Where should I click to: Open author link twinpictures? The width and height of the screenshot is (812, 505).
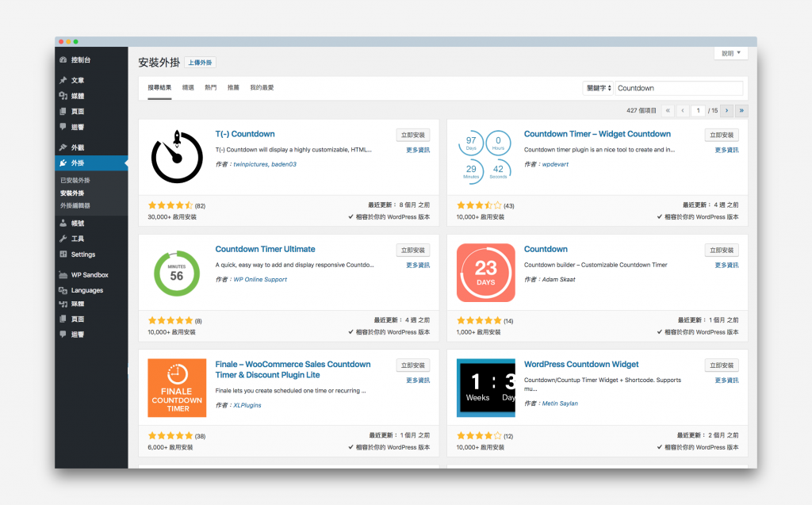click(251, 164)
